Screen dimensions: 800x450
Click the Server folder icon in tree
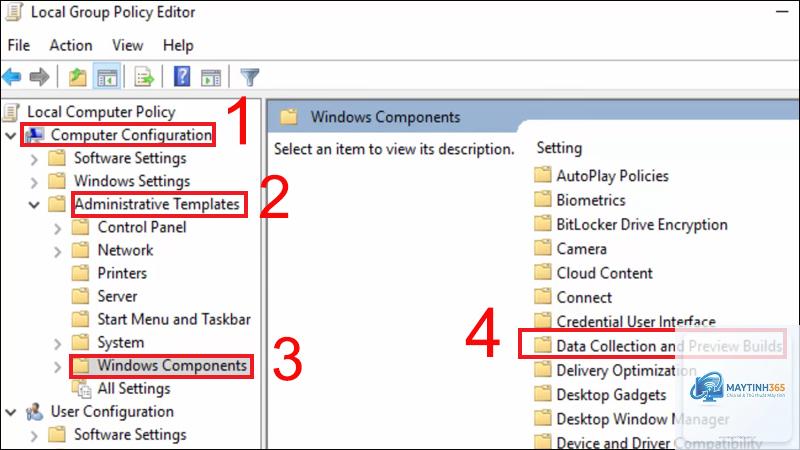click(x=80, y=296)
